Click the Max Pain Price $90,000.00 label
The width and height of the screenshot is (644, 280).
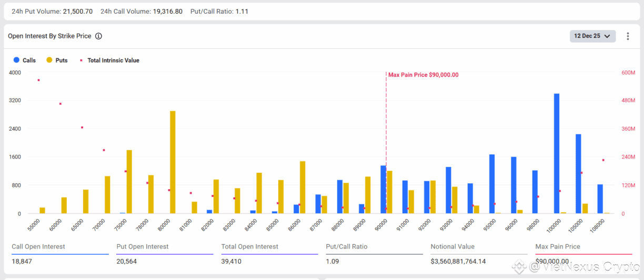(x=423, y=75)
